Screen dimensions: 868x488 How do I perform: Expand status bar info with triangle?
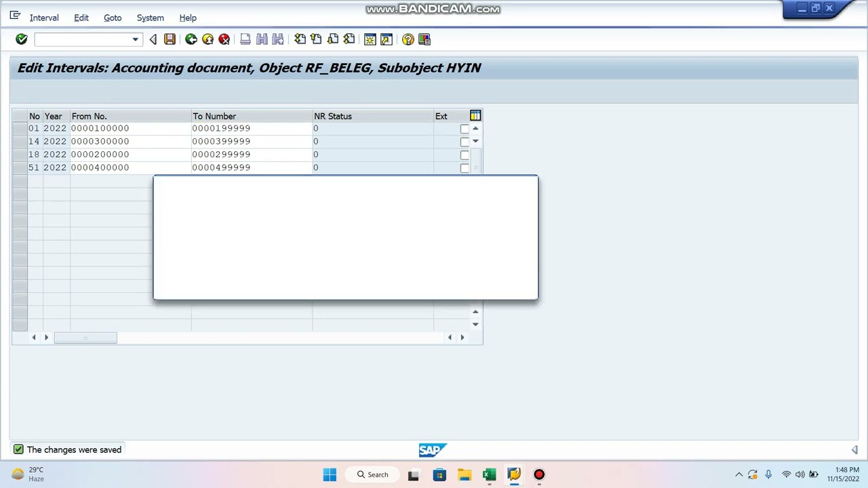pos(854,449)
